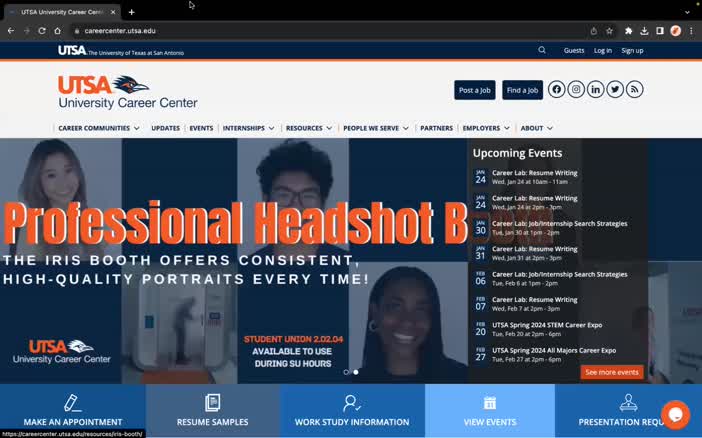Open the Updates menu item

[165, 128]
